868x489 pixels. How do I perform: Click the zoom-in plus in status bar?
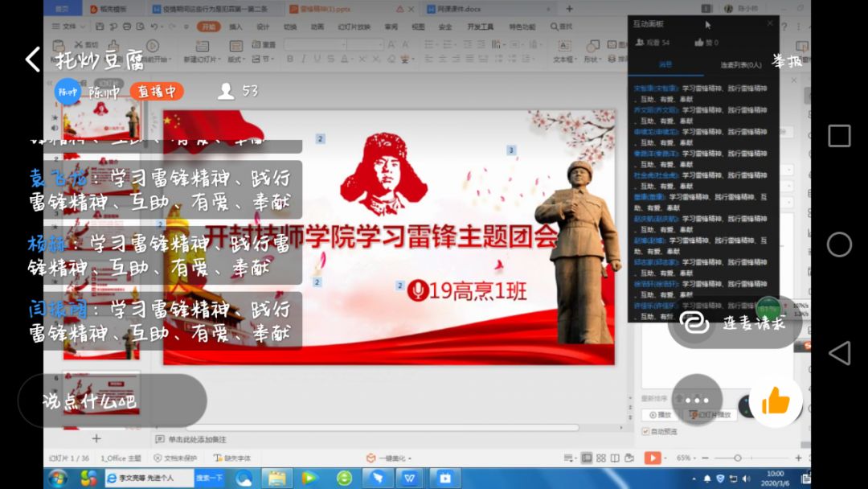click(x=798, y=458)
